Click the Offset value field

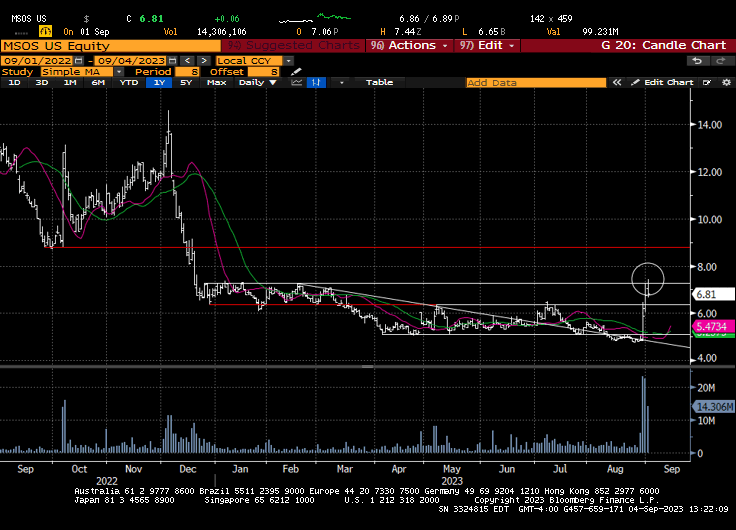[x=263, y=72]
